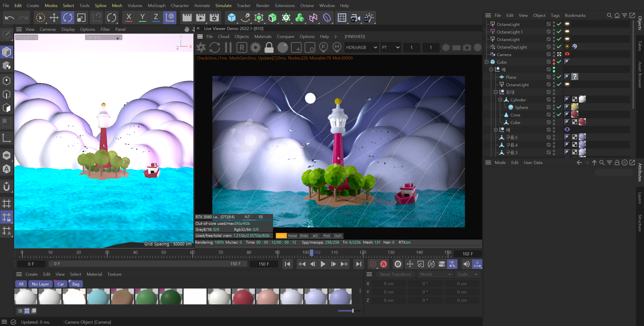Click the coordinate system icon
The width and height of the screenshot is (644, 326).
click(170, 18)
